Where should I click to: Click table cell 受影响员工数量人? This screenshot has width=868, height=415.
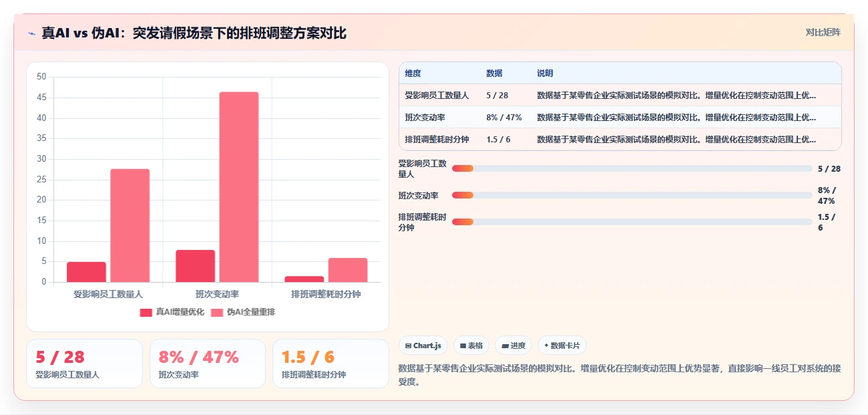[437, 96]
